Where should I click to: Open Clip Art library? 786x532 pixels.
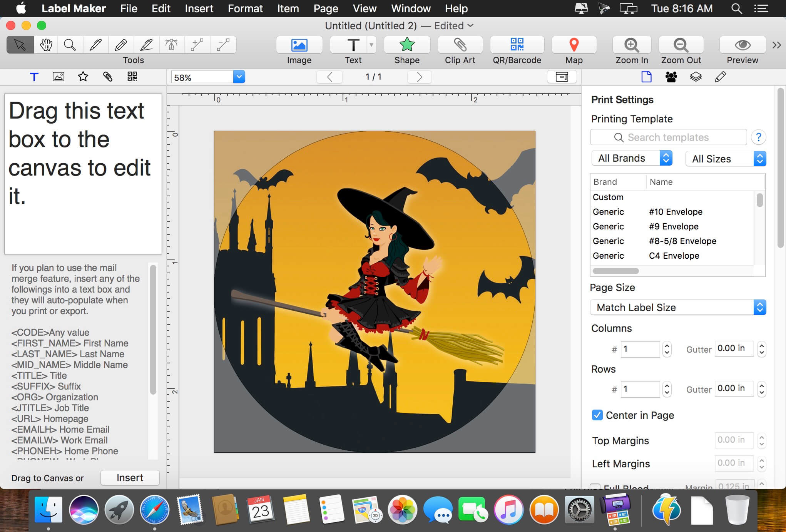point(460,45)
